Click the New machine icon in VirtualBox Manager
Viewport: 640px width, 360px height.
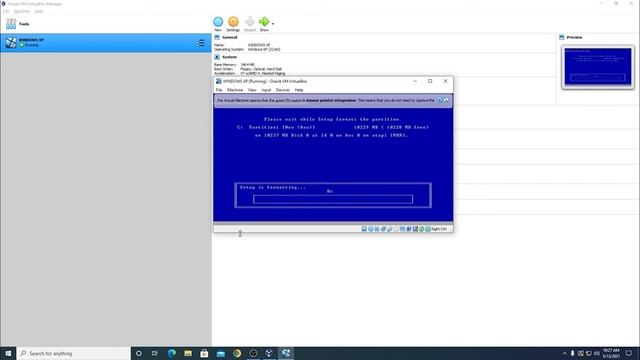click(x=218, y=22)
